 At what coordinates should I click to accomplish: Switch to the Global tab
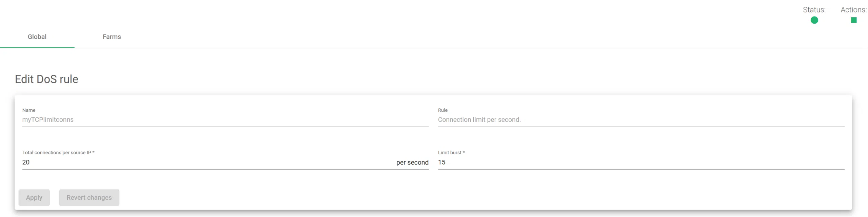click(x=37, y=37)
